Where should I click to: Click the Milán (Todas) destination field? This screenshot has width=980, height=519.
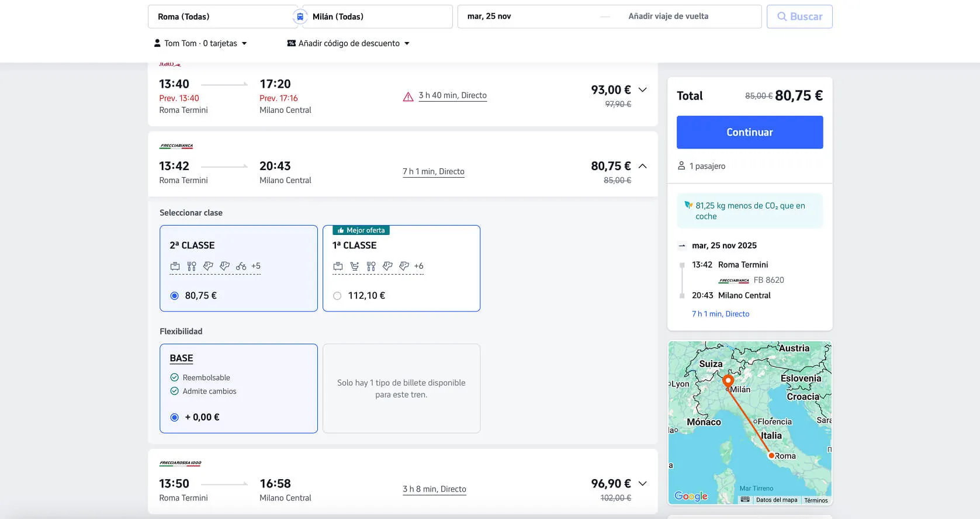(378, 16)
